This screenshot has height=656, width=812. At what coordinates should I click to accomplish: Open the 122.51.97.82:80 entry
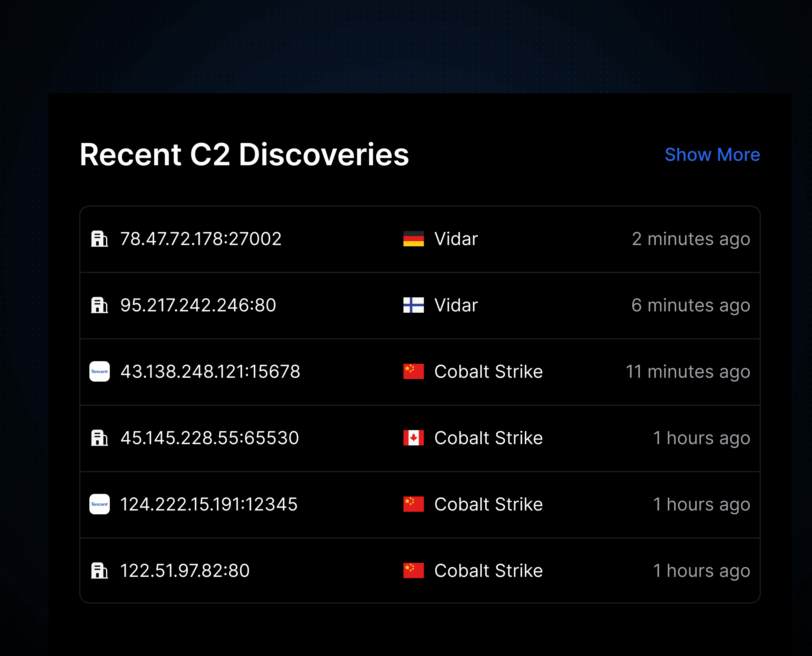[x=185, y=570]
